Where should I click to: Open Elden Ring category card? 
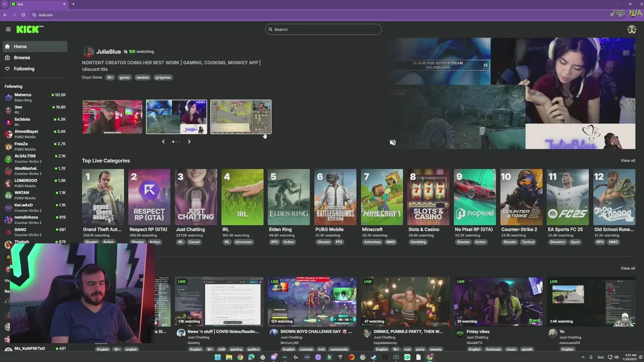click(289, 197)
